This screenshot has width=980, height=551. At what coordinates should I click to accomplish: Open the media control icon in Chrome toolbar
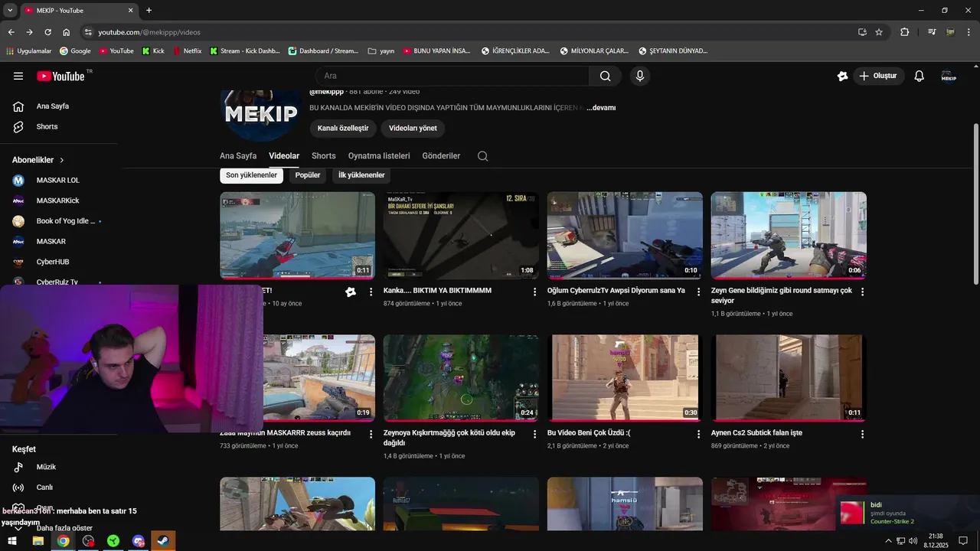tap(932, 32)
